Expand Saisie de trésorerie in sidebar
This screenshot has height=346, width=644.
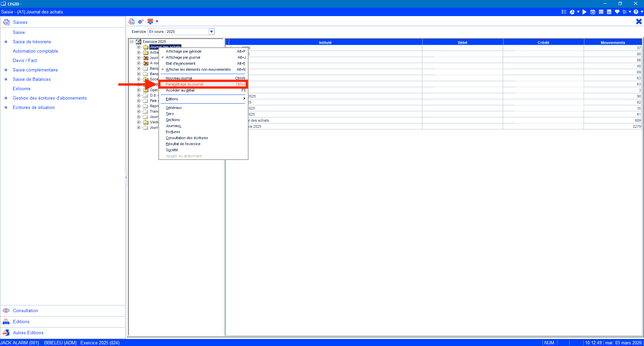click(6, 42)
